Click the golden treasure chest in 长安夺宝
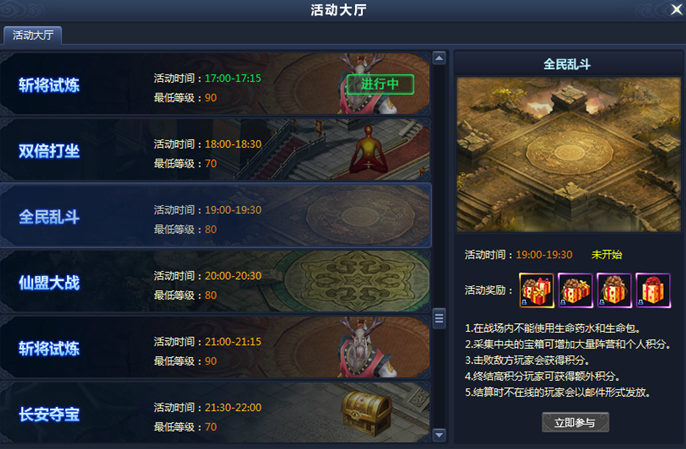The height and width of the screenshot is (449, 686). click(x=367, y=414)
